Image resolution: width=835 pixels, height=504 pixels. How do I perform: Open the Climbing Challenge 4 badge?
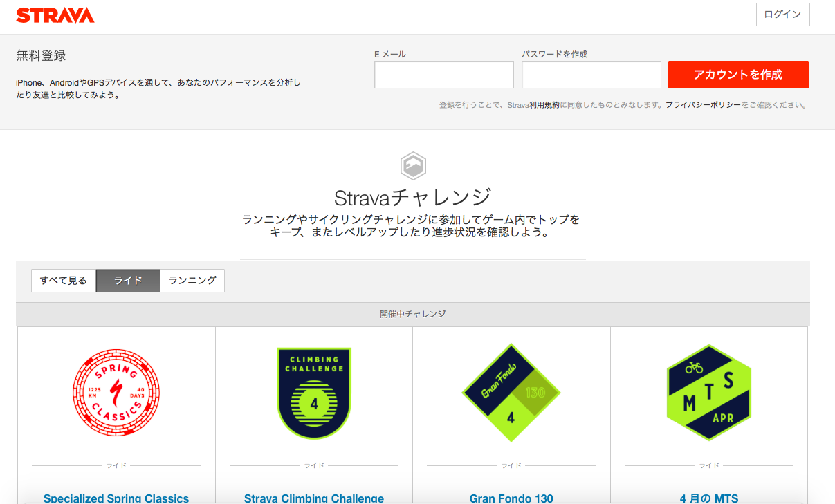point(314,393)
